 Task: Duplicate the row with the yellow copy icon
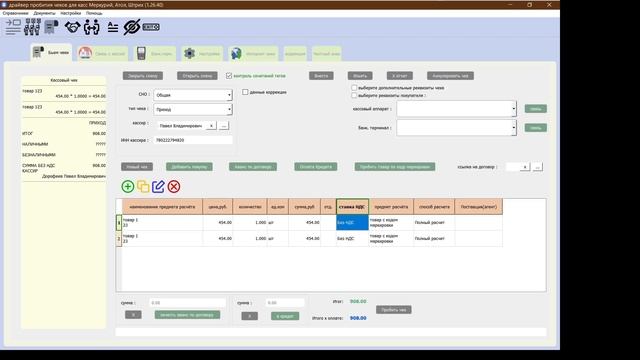[143, 187]
